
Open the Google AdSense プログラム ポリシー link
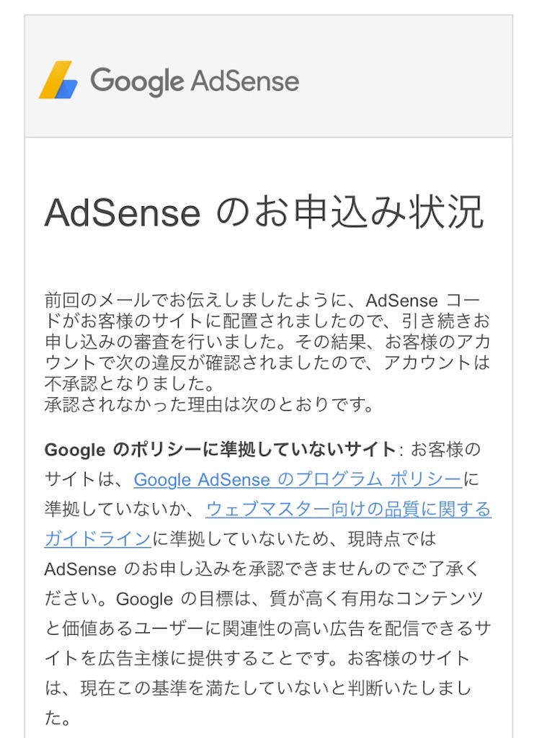[298, 479]
